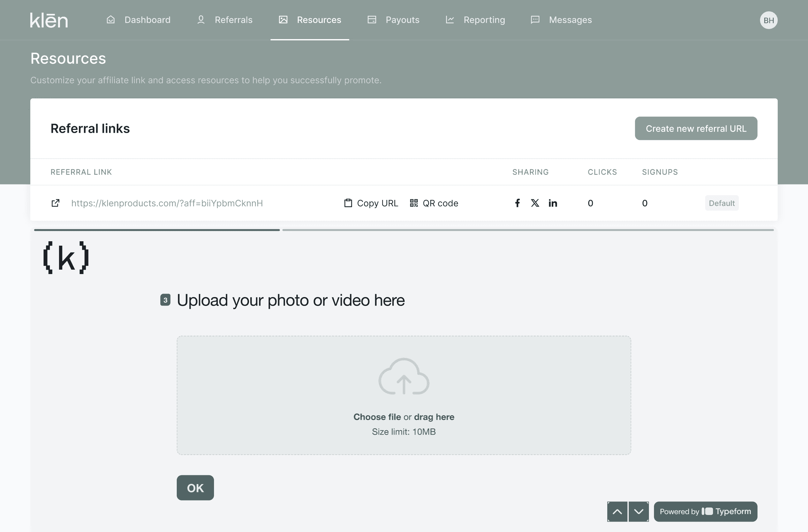Show QR code for referral link
The height and width of the screenshot is (532, 808).
tap(434, 203)
